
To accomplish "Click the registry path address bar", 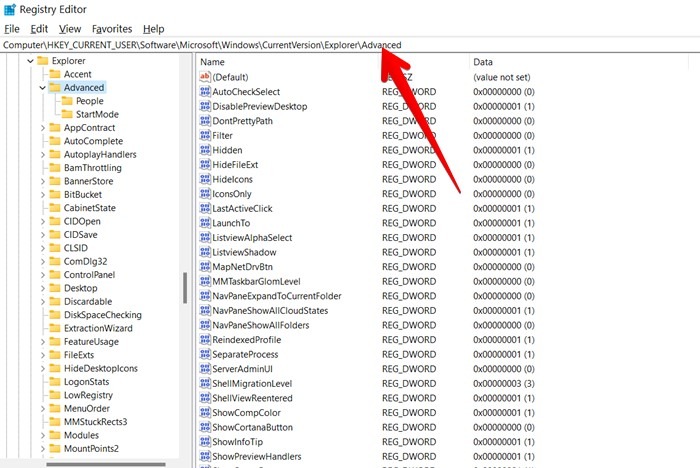I will [x=350, y=45].
